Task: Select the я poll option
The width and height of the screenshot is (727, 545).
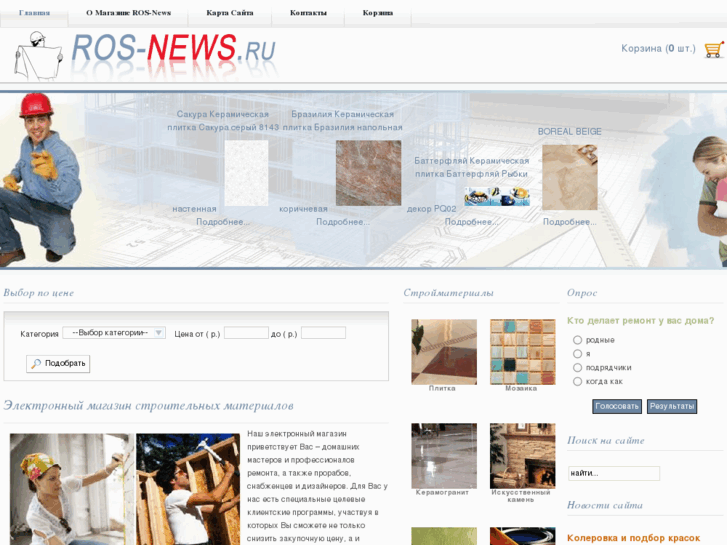Action: (x=577, y=354)
